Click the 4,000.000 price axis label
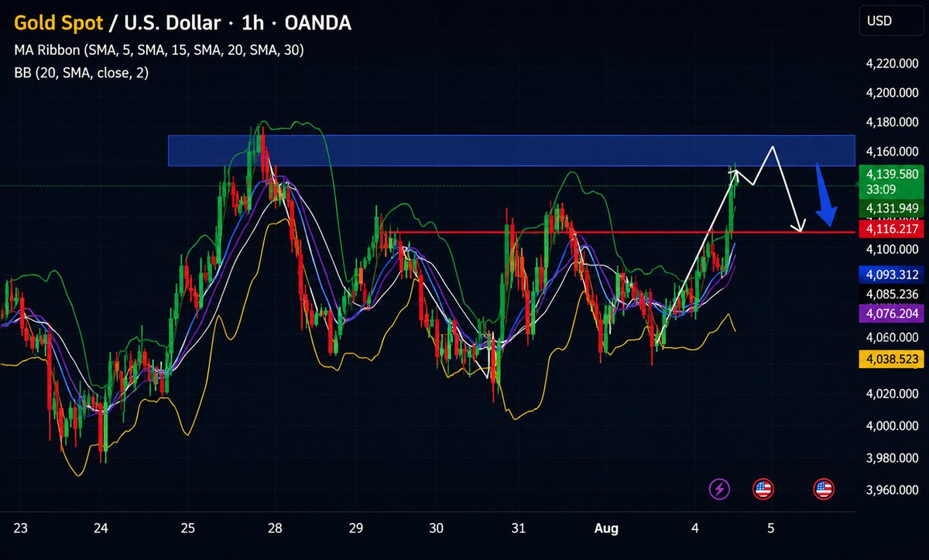The height and width of the screenshot is (560, 929). [893, 426]
